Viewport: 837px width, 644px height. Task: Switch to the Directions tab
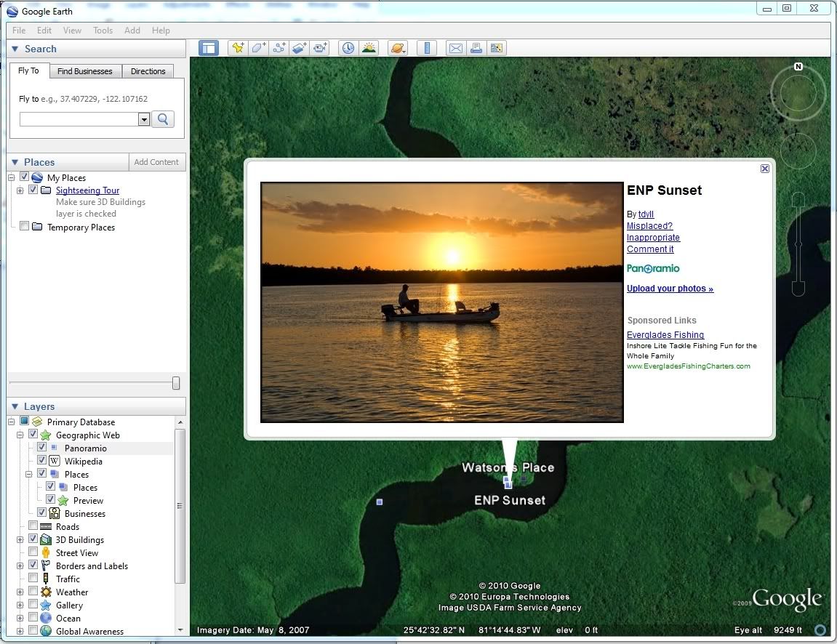click(x=148, y=71)
